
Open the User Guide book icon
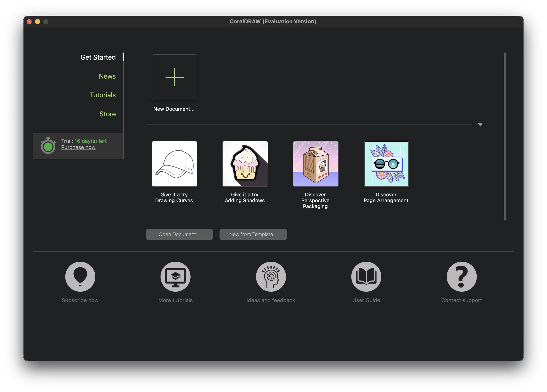(x=366, y=276)
